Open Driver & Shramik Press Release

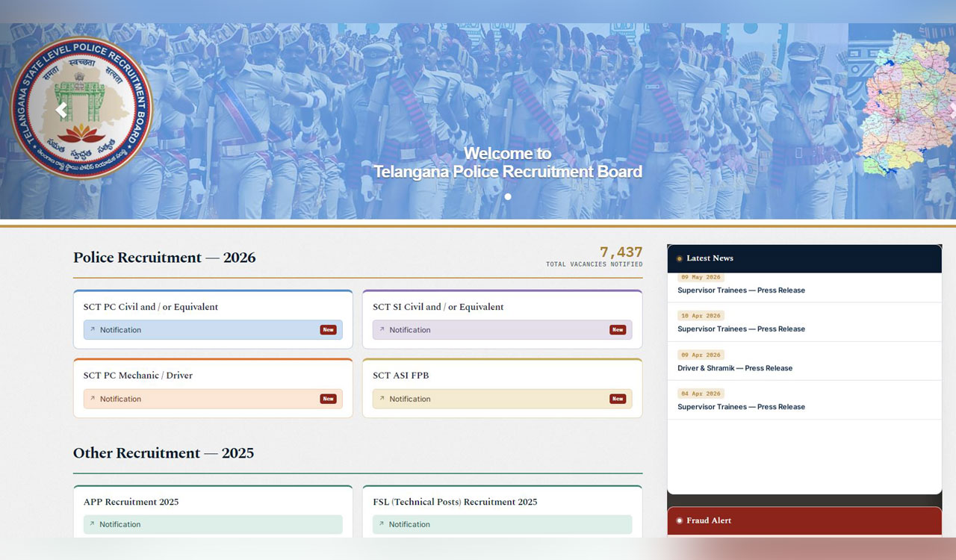click(x=735, y=368)
